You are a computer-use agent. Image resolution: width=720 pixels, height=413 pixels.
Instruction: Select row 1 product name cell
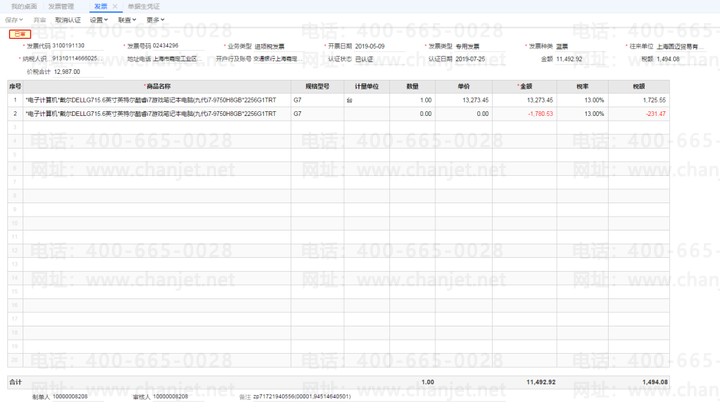tap(157, 100)
